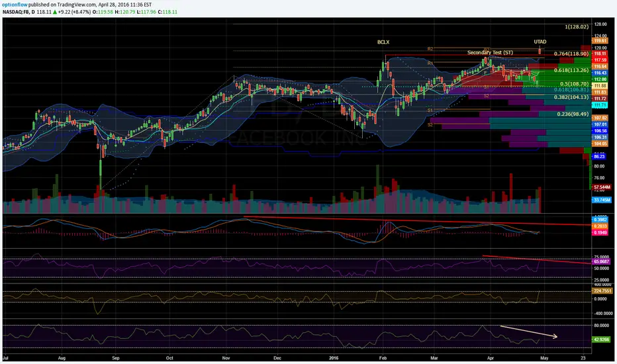
Task: Click the NASDAQ:FB, D symbol text
Action: [19, 12]
